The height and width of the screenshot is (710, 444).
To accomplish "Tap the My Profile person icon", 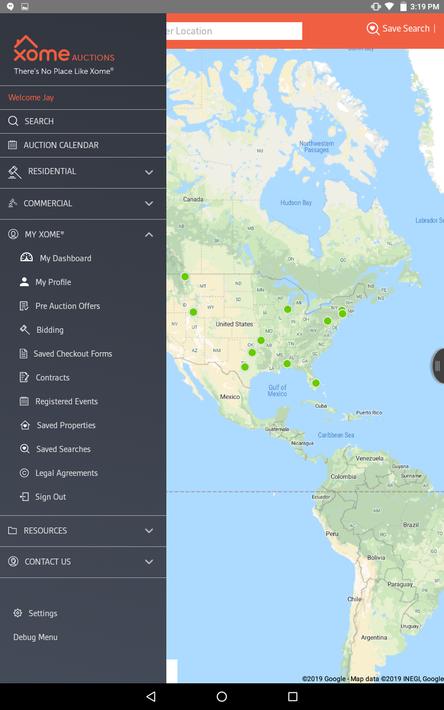I will pyautogui.click(x=24, y=282).
